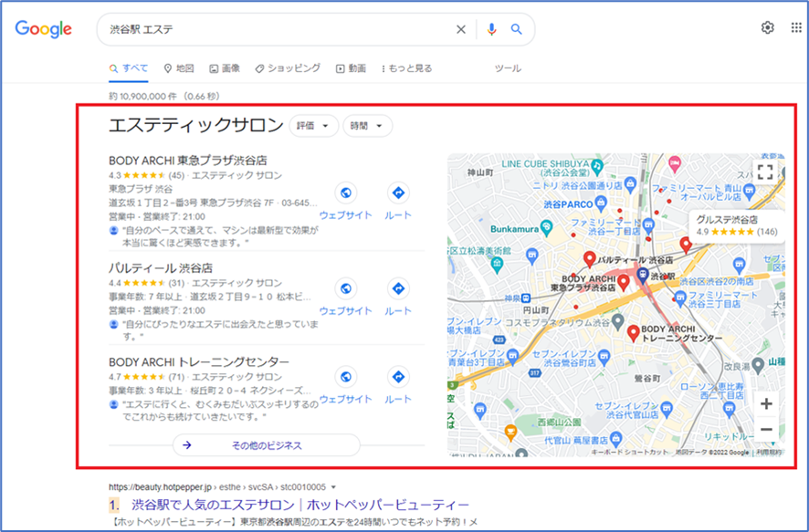The image size is (809, 532).
Task: Click the キーボード ショートカット map link
Action: coord(629,452)
